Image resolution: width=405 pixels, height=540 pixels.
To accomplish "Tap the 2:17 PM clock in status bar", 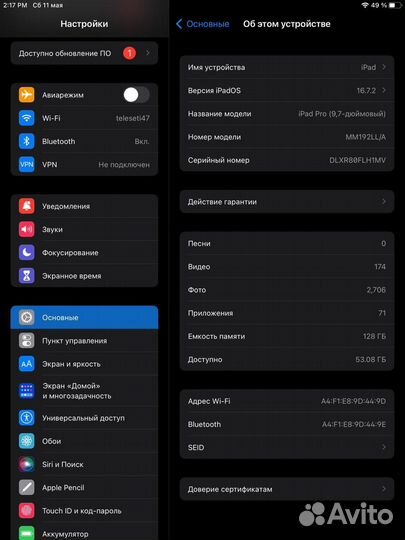I will 15,5.
